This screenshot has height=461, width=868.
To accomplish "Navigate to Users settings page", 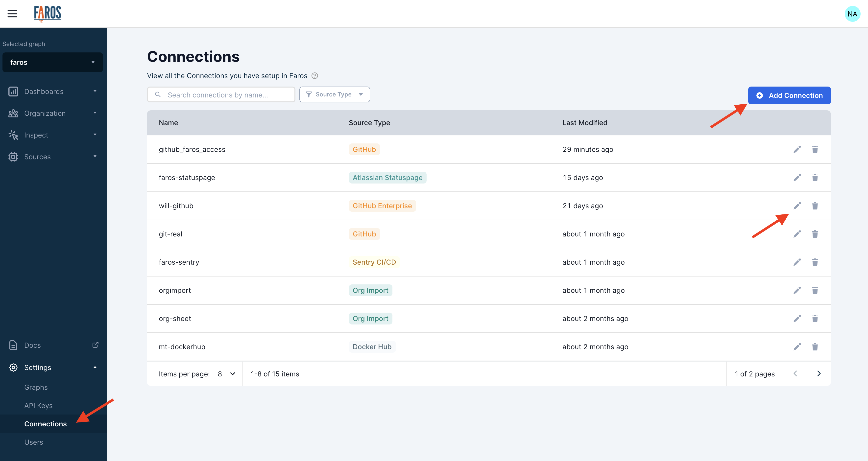I will [34, 442].
